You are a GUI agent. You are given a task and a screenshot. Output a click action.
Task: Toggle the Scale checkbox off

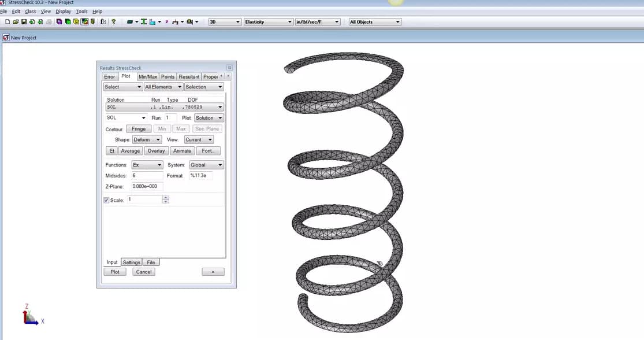[106, 199]
